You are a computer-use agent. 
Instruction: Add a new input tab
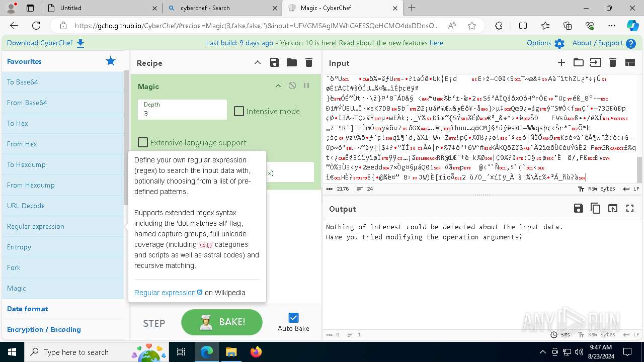561,62
